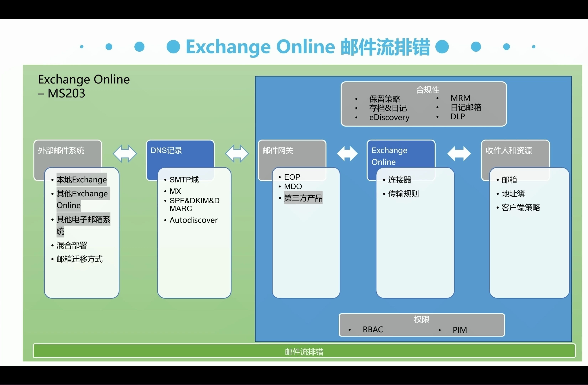Image resolution: width=588 pixels, height=385 pixels.
Task: Click the slide title Exchange Online 邮件流排错
Action: 308,47
